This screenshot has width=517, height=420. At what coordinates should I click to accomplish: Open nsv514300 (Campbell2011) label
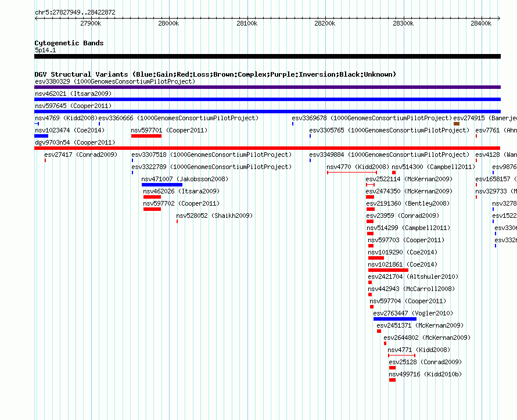[x=433, y=167]
